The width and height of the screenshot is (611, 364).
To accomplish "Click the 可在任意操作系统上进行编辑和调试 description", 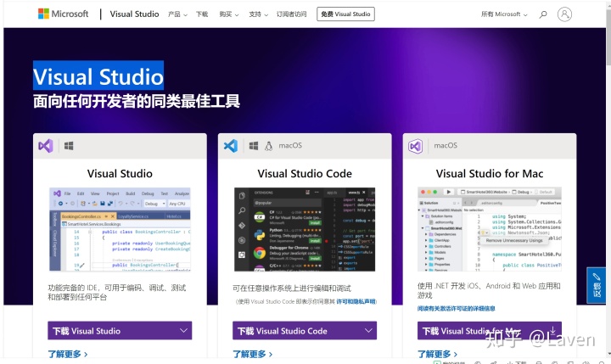I will point(292,288).
